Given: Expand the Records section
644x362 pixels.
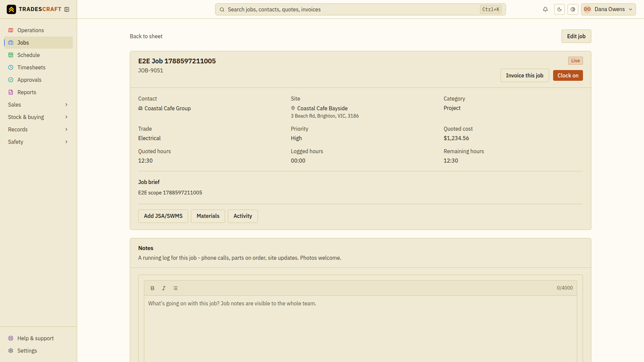Looking at the screenshot, I should 38,129.
